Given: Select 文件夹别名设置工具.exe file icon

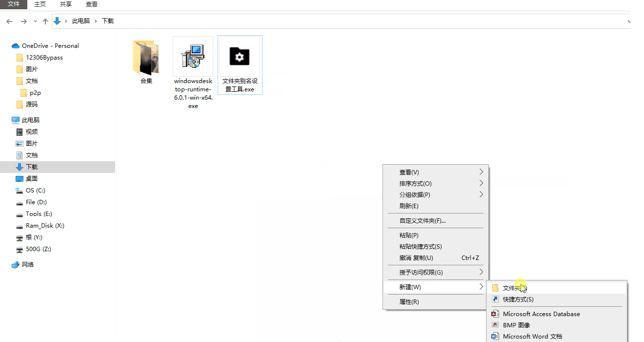Looking at the screenshot, I should [x=240, y=57].
